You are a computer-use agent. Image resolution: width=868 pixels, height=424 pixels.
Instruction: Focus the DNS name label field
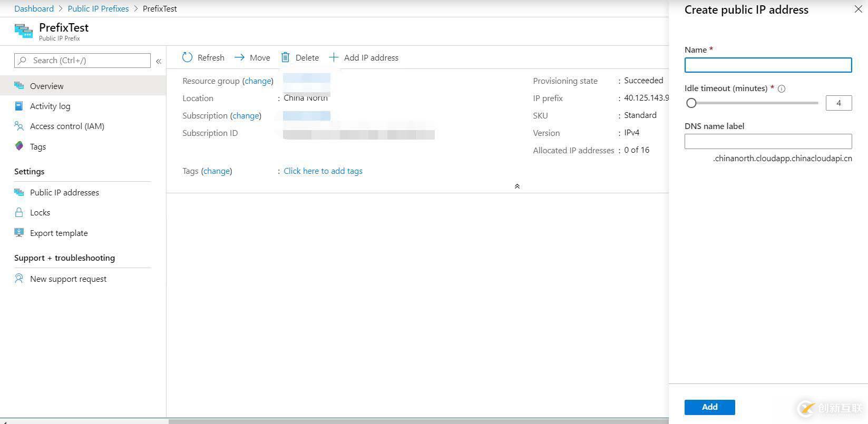[768, 141]
